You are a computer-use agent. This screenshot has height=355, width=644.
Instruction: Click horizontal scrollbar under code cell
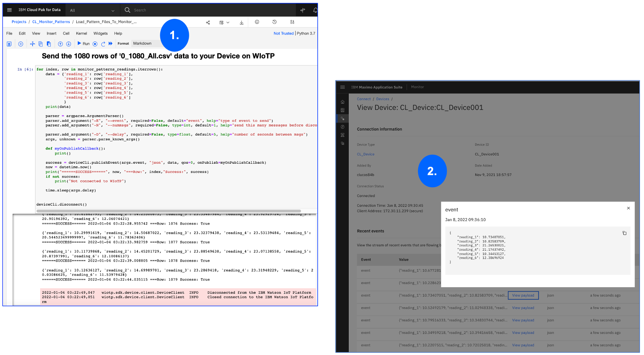pyautogui.click(x=169, y=211)
